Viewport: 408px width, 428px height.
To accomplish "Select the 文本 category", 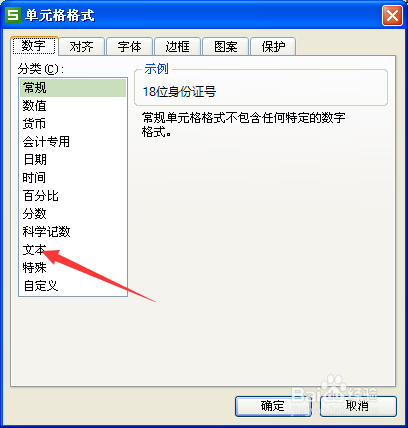I will [73, 250].
